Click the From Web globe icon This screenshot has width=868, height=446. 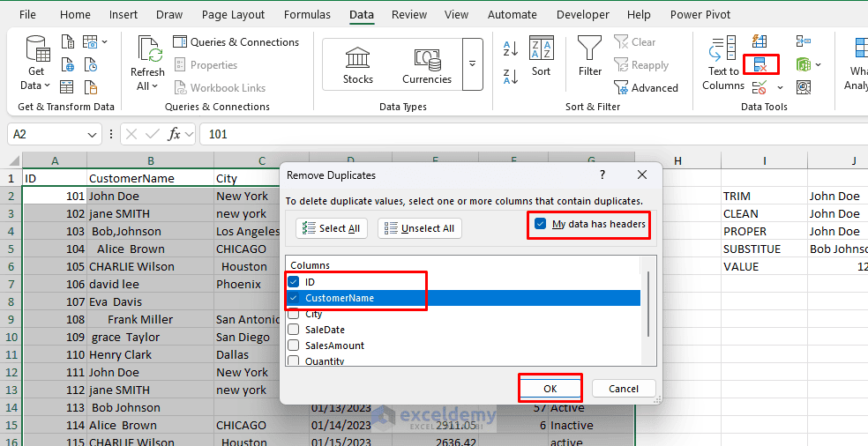[x=68, y=64]
